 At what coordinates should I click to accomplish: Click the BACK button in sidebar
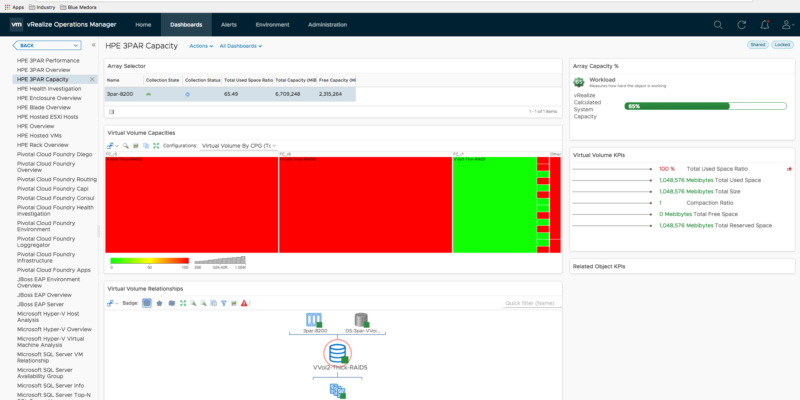47,45
